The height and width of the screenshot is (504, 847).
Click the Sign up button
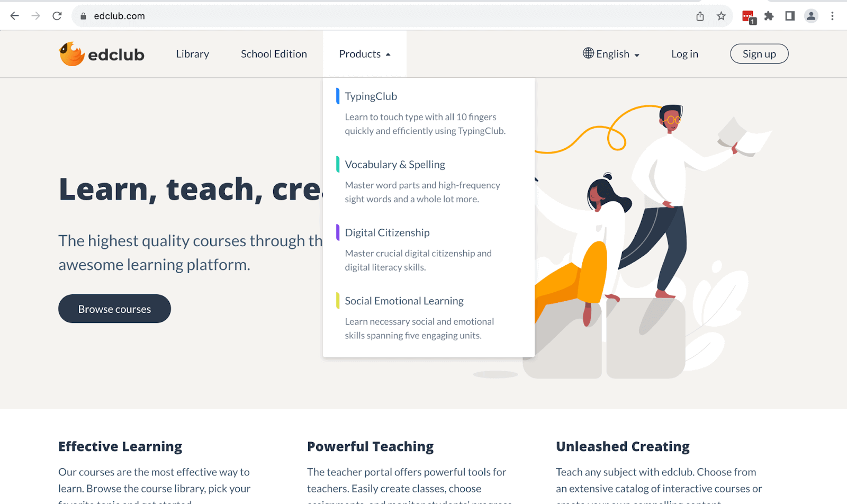coord(759,54)
